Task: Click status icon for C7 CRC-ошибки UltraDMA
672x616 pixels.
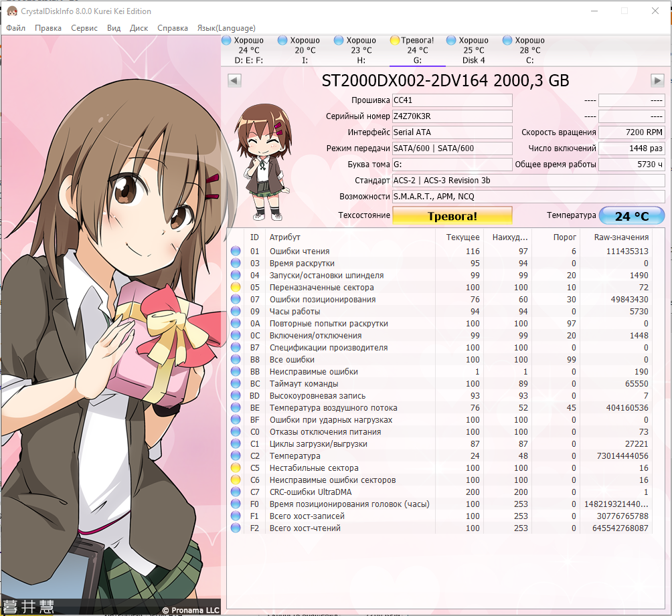Action: [x=236, y=492]
